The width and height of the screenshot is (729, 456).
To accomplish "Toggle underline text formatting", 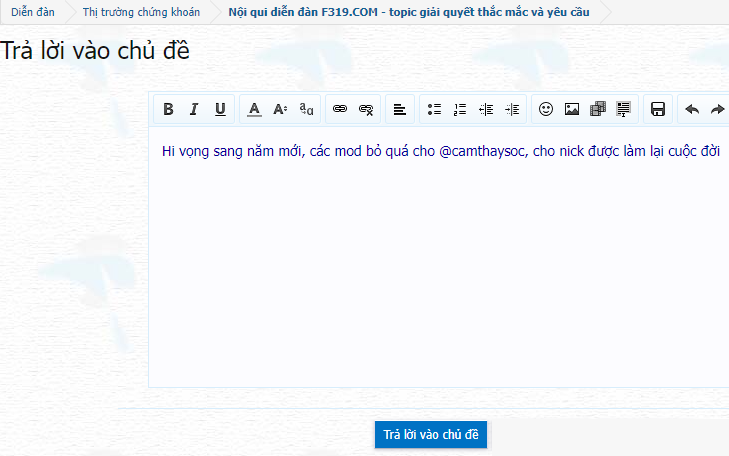I will [x=220, y=109].
